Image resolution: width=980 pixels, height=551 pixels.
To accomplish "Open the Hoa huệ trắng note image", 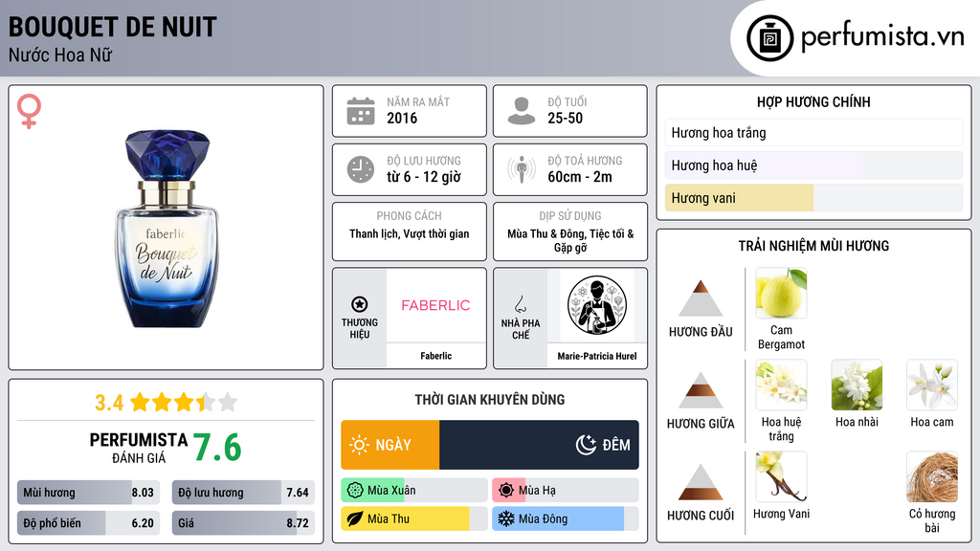I will click(781, 385).
